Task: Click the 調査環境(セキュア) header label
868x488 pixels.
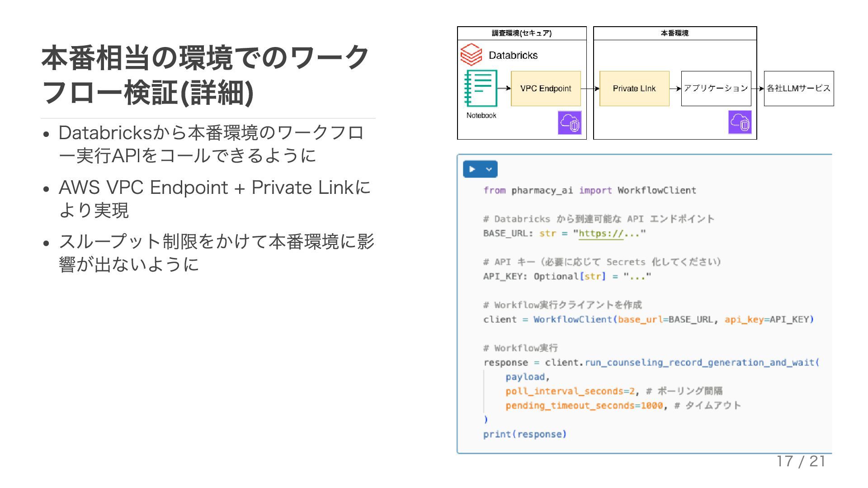Action: point(522,33)
